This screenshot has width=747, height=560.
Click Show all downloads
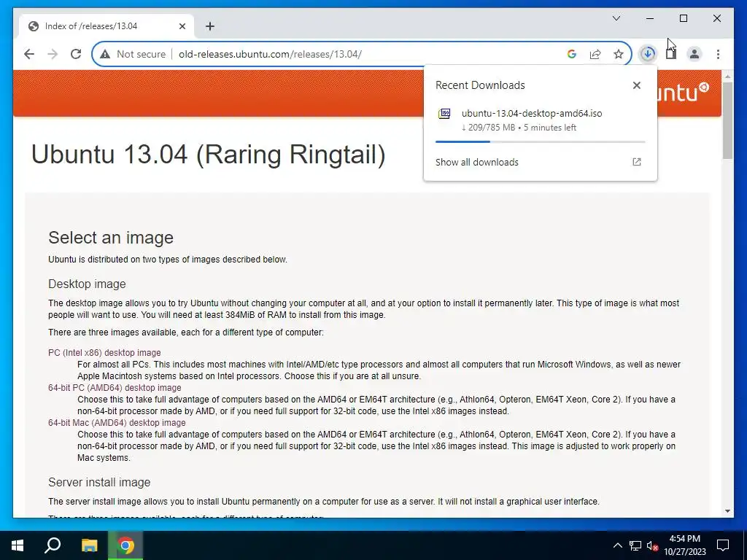point(477,162)
